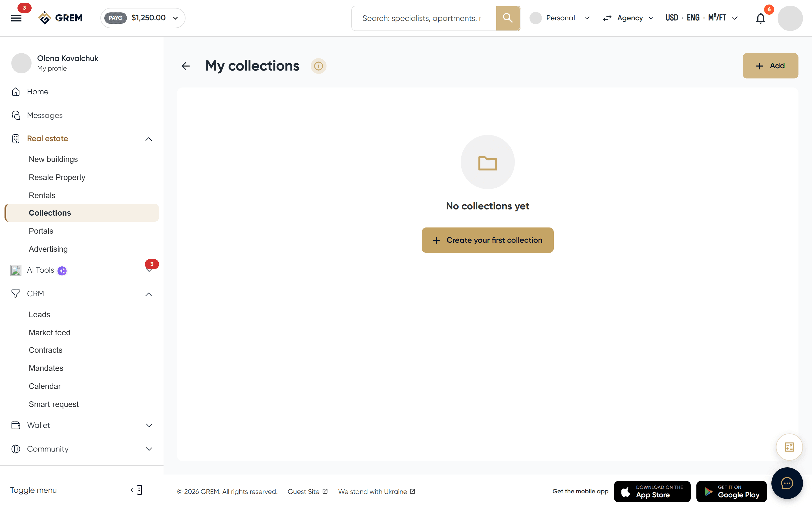Open Leads under CRM
Image resolution: width=812 pixels, height=508 pixels.
[x=39, y=314]
